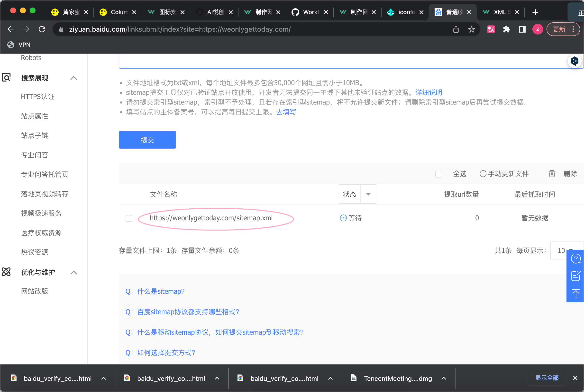Open the extensions puzzle icon
Screen dimensions: 584x392
(506, 29)
